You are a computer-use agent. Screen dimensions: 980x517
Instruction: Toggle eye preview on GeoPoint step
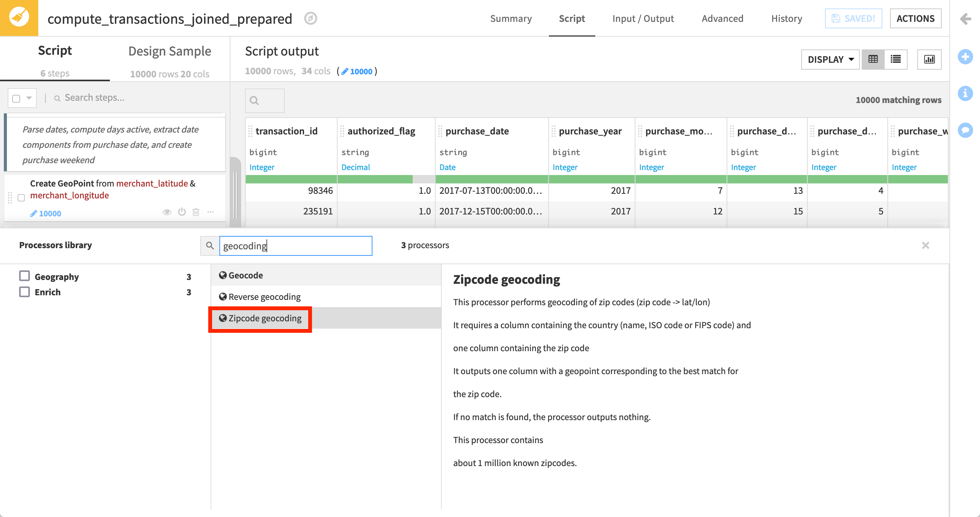point(167,212)
